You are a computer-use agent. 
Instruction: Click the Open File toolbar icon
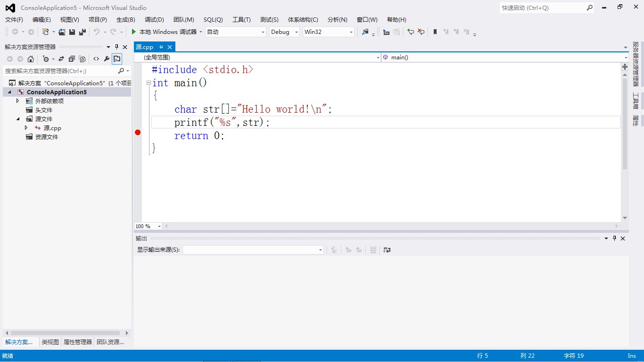coord(62,32)
